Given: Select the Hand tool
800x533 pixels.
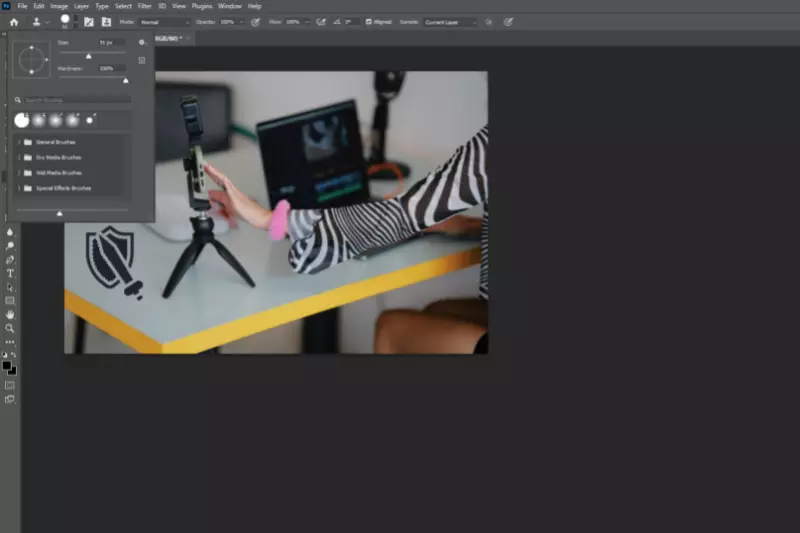Looking at the screenshot, I should tap(10, 315).
